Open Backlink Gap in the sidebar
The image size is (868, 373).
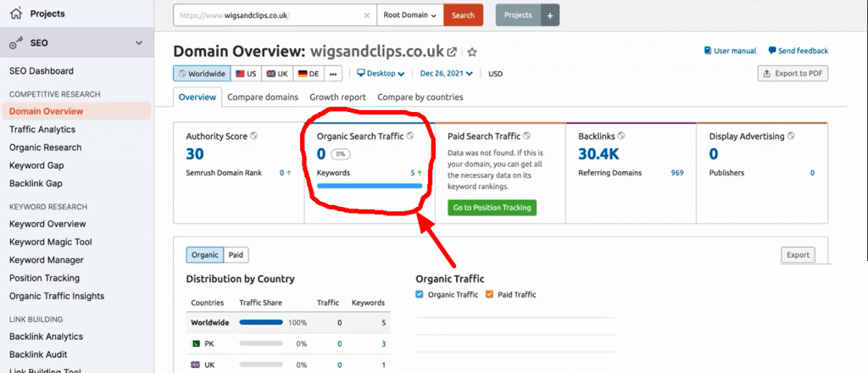(x=36, y=184)
